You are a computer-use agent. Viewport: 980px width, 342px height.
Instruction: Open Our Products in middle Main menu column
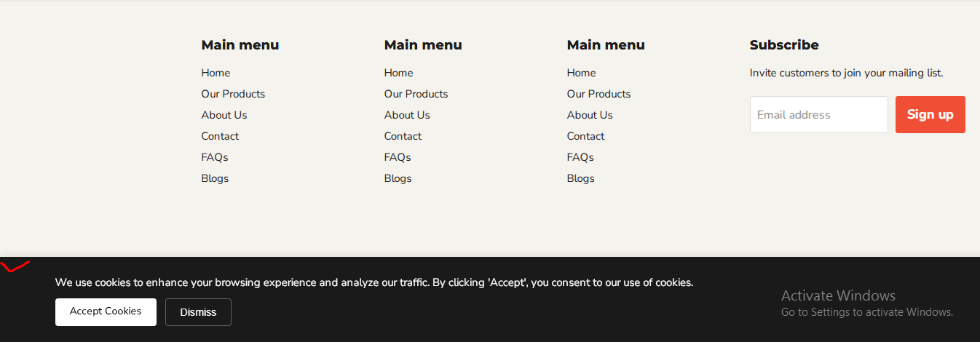click(416, 94)
